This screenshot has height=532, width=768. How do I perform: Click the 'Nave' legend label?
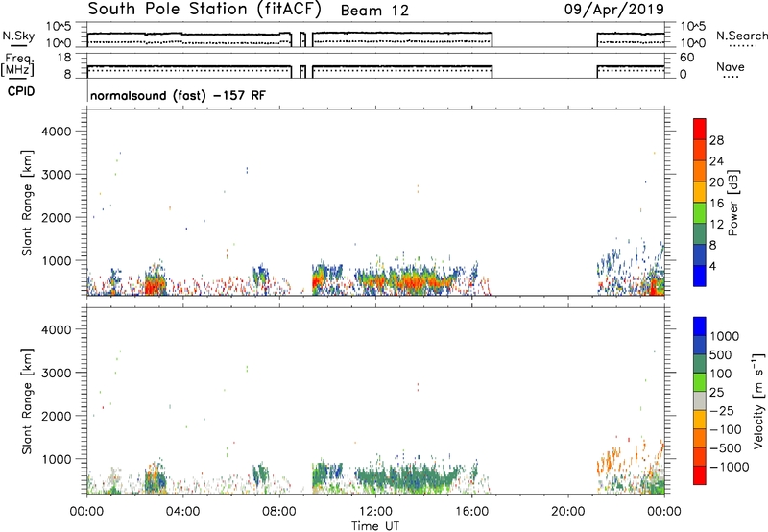(x=731, y=66)
